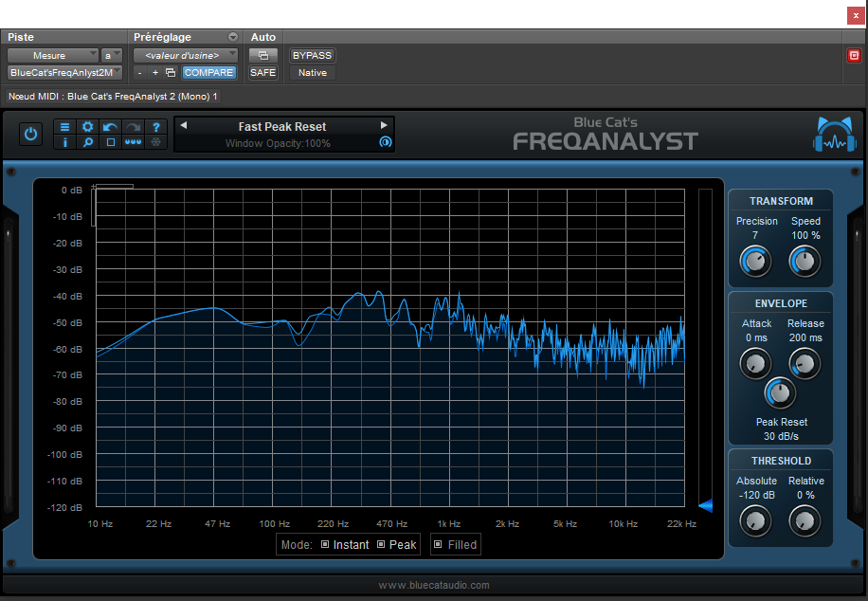Click the three-dots controls icon

pos(133,142)
